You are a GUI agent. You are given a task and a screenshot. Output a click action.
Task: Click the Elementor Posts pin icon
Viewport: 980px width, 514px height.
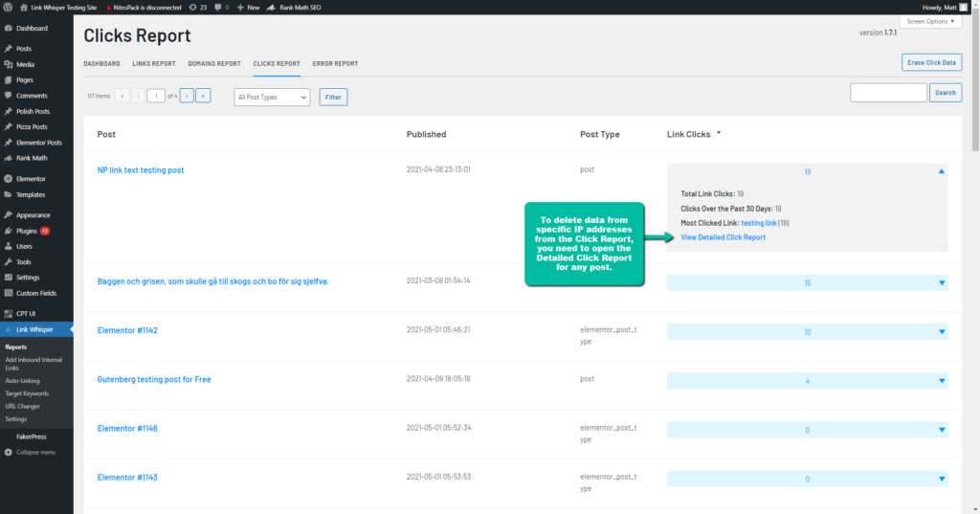tap(8, 142)
